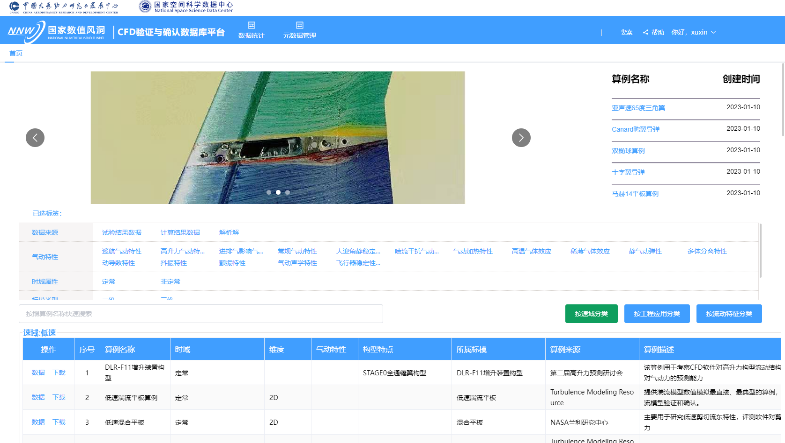Click the NASA source cell in row 3
785x443 pixels.
[579, 422]
